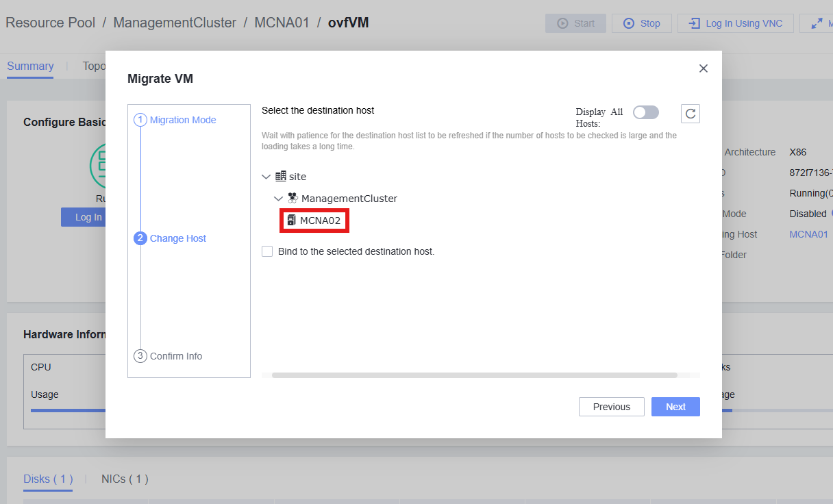
Task: Switch to the Summary tab
Action: [30, 66]
